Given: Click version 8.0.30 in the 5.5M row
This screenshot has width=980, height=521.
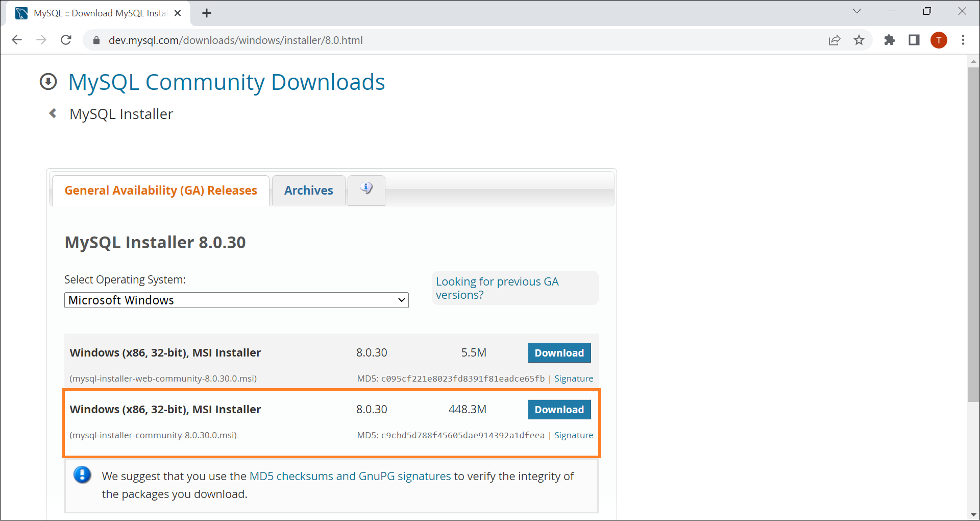Looking at the screenshot, I should point(372,353).
